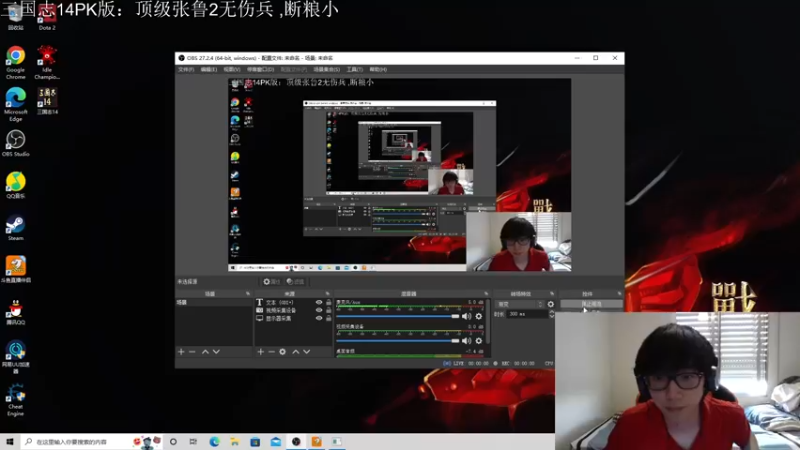Lock the 文本 source

coord(329,303)
